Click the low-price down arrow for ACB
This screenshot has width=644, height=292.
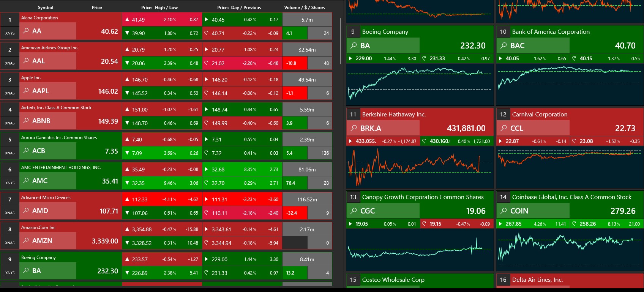[x=127, y=153]
